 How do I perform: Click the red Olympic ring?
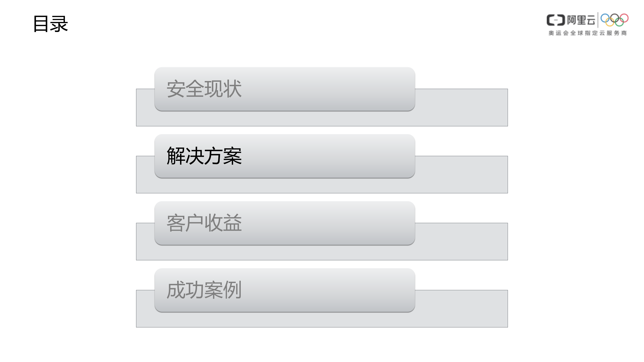[x=624, y=18]
